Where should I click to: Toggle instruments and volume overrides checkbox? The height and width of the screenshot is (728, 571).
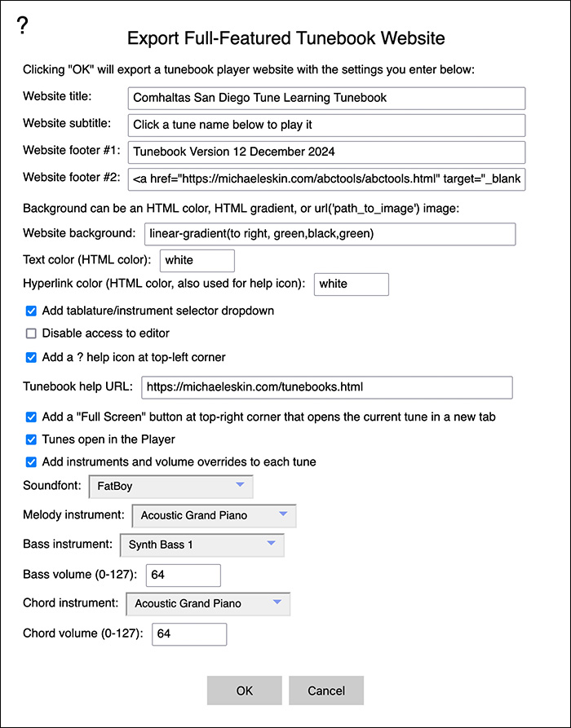(x=31, y=462)
